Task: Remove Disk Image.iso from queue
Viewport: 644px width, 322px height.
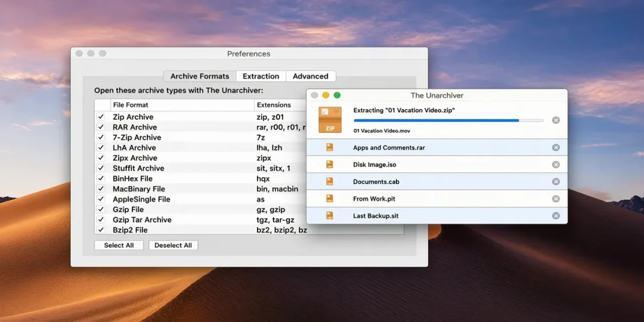Action: click(x=556, y=165)
